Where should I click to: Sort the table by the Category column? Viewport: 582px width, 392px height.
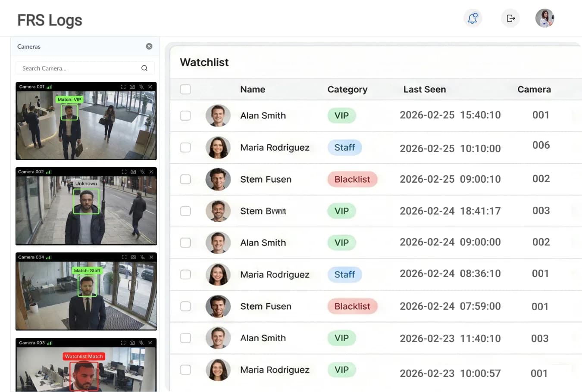pos(347,89)
